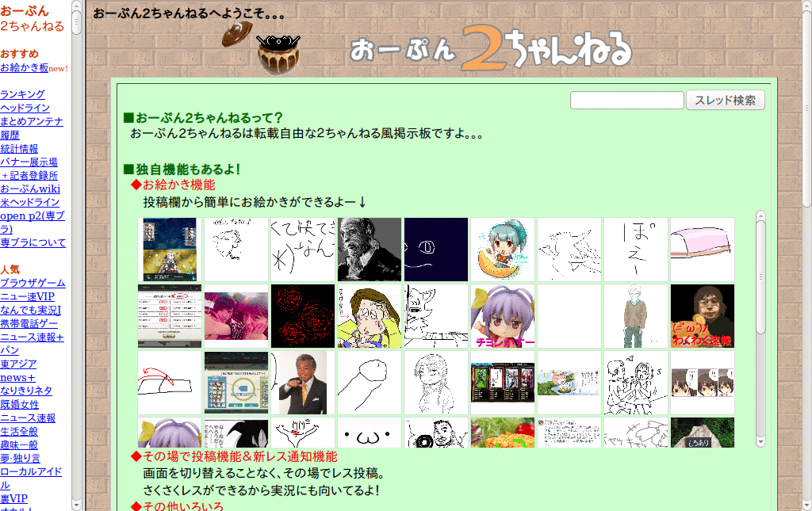
Task: Open the ランキング sidebar link
Action: [22, 94]
